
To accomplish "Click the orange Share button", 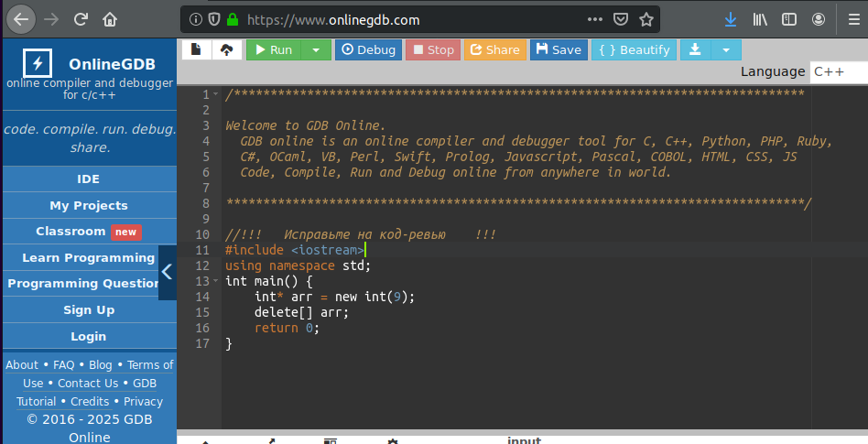I will point(495,49).
